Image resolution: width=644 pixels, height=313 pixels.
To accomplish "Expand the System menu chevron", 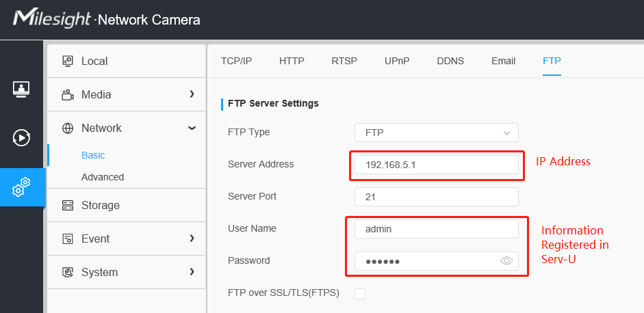I will point(192,271).
